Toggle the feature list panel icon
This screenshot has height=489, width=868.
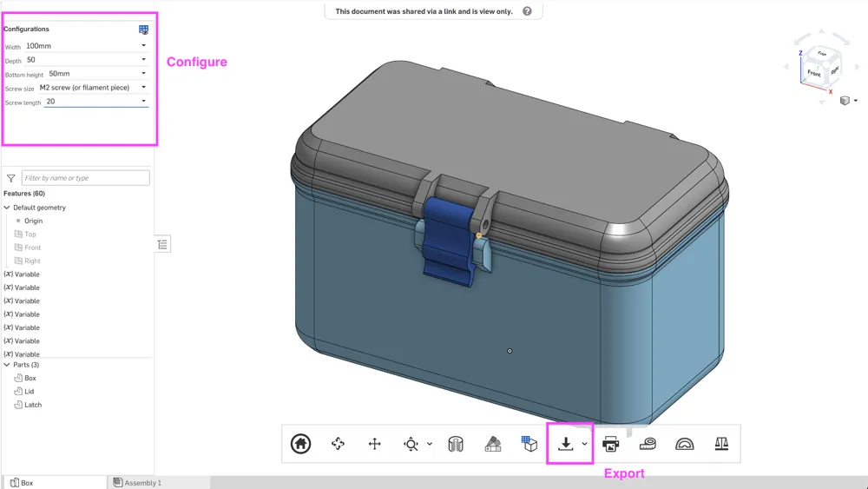162,244
